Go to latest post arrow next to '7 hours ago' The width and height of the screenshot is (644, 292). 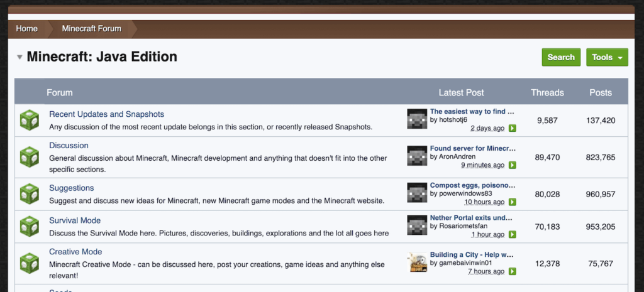[512, 271]
